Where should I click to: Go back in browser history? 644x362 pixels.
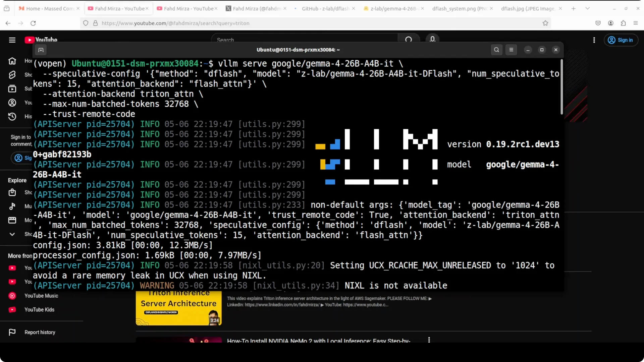coord(8,23)
